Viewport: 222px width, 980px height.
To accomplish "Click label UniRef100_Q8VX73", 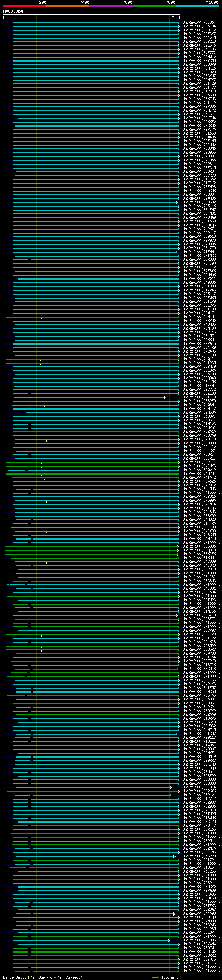I will coord(199,175).
